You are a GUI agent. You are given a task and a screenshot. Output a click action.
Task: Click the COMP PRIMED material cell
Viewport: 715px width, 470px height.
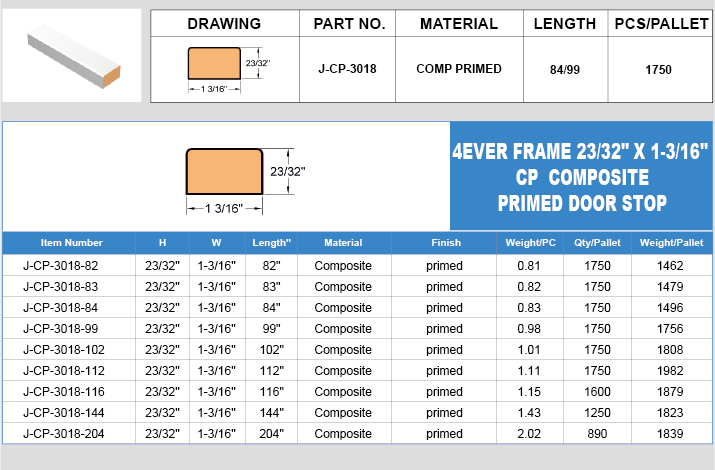(x=459, y=69)
